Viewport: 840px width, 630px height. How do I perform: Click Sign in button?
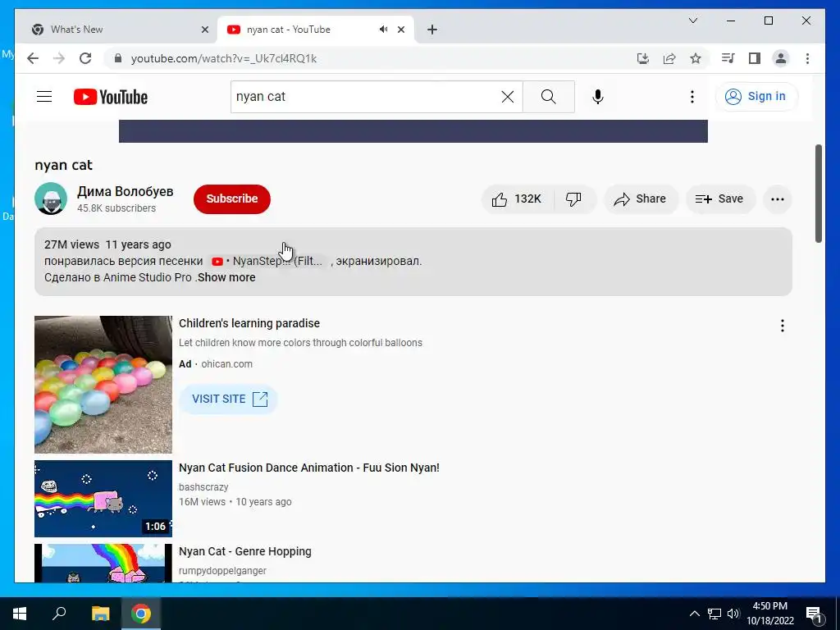tap(756, 97)
